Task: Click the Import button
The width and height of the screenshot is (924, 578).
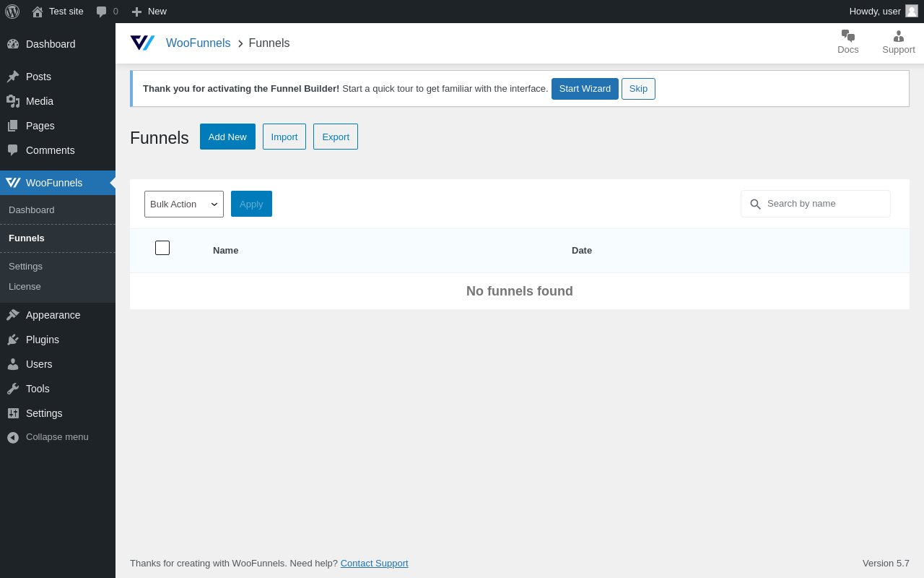Action: click(284, 137)
